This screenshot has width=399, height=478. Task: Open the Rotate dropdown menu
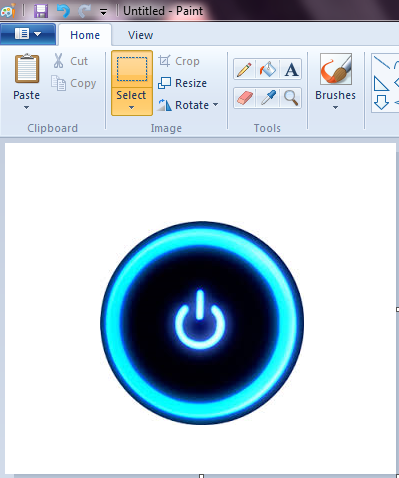coord(188,105)
